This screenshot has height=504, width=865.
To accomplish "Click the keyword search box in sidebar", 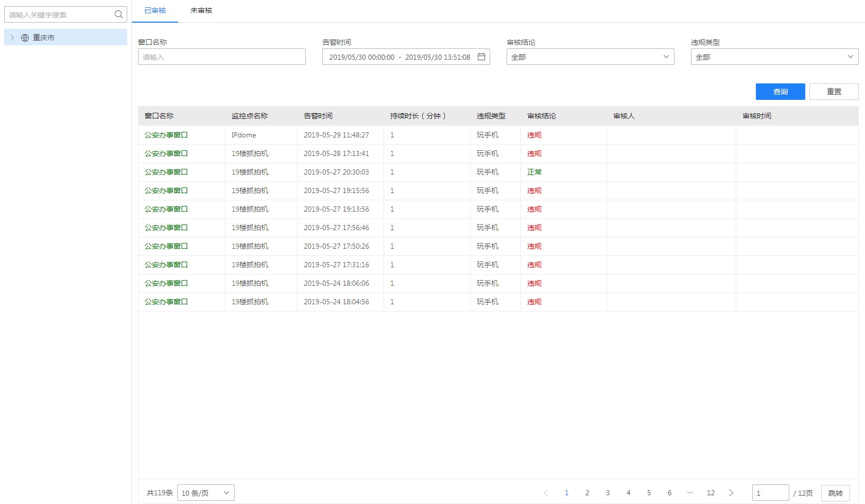I will [x=59, y=14].
